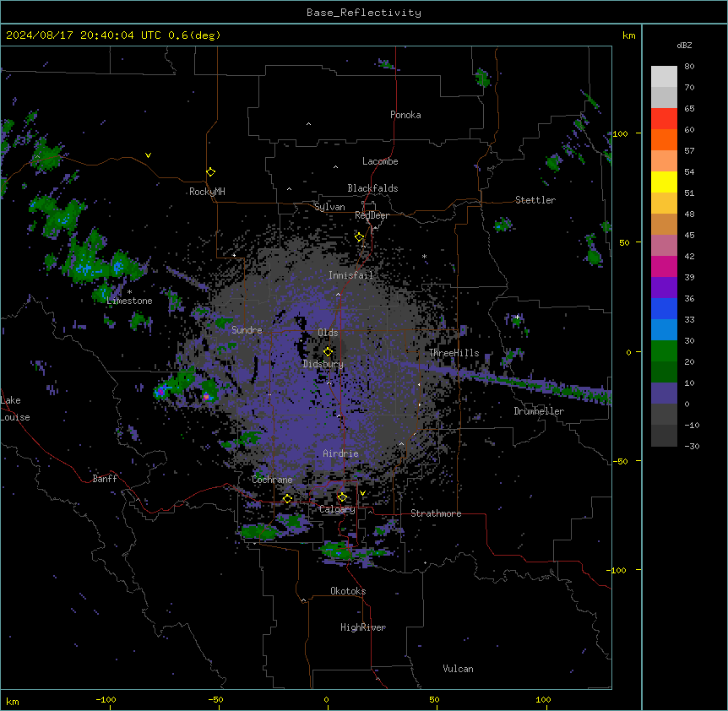Click the Sylvan label
The height and width of the screenshot is (711, 728).
[329, 207]
